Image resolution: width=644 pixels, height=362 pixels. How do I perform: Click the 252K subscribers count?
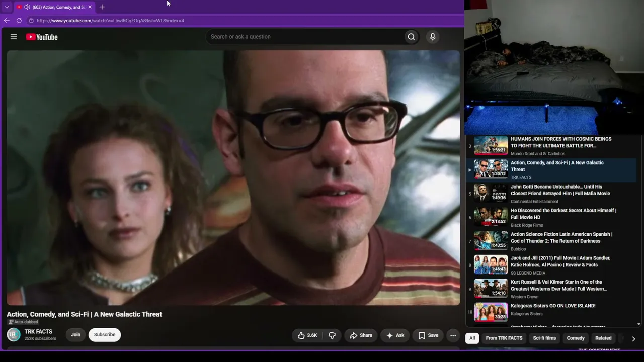tap(40, 339)
